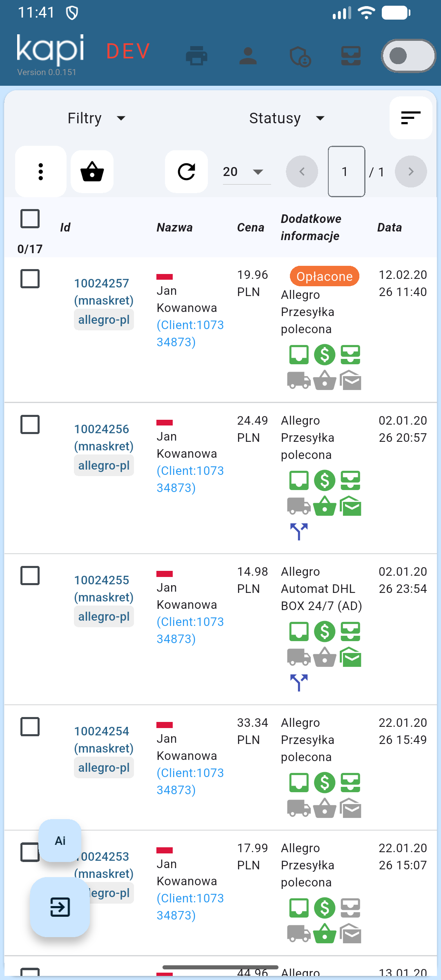Open the user profile icon

tap(248, 56)
